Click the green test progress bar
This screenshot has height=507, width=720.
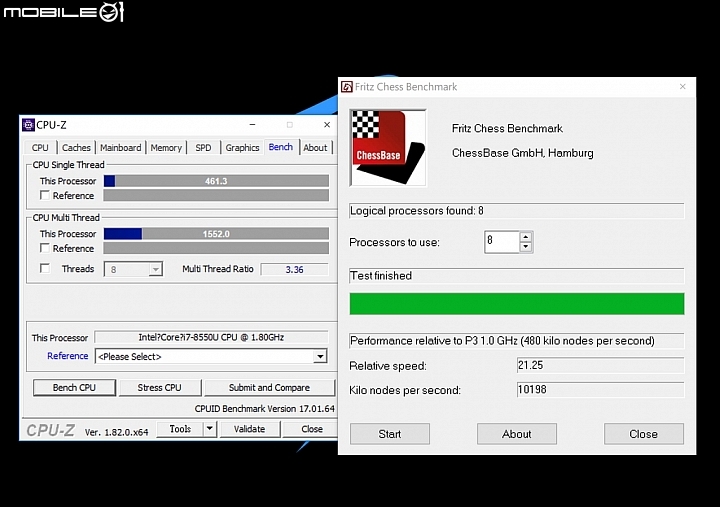pyautogui.click(x=517, y=304)
